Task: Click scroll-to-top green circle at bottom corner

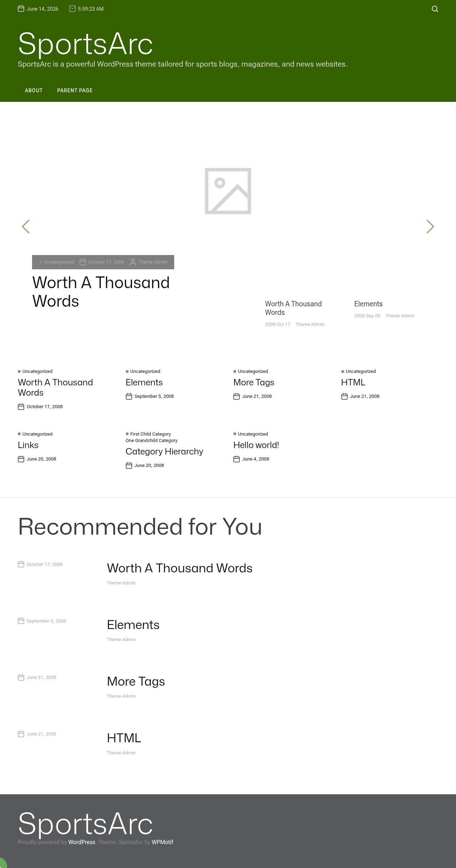Action: [2, 863]
